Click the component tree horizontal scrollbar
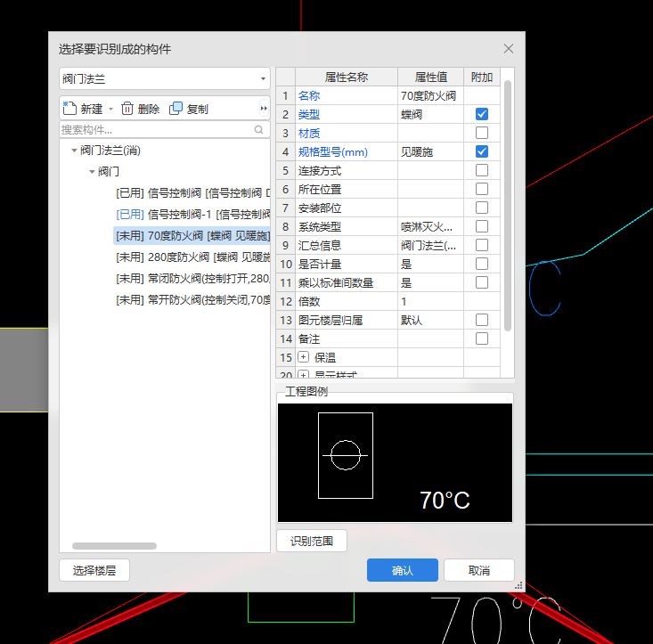Screen dimensions: 653x644 115,546
